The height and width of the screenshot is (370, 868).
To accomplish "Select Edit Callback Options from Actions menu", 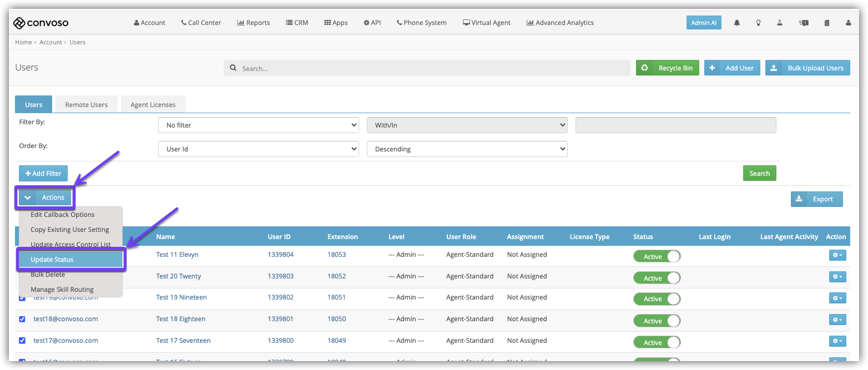I will click(70, 215).
